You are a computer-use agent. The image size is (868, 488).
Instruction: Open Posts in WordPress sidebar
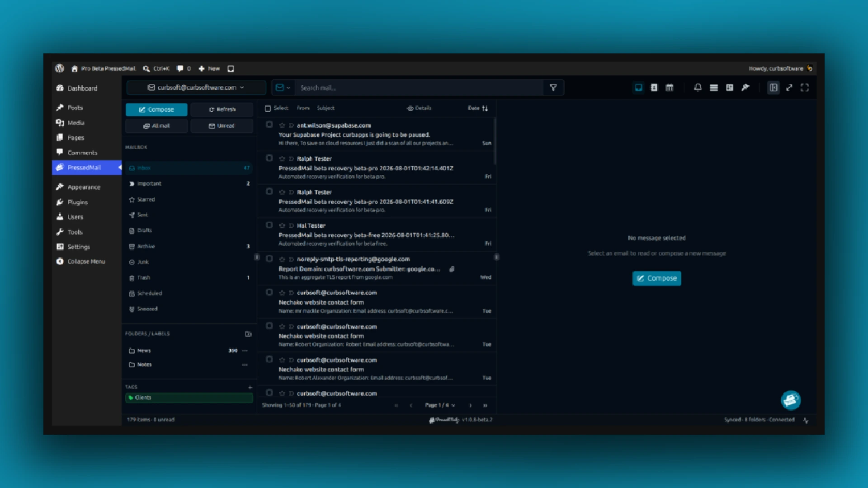86,108
